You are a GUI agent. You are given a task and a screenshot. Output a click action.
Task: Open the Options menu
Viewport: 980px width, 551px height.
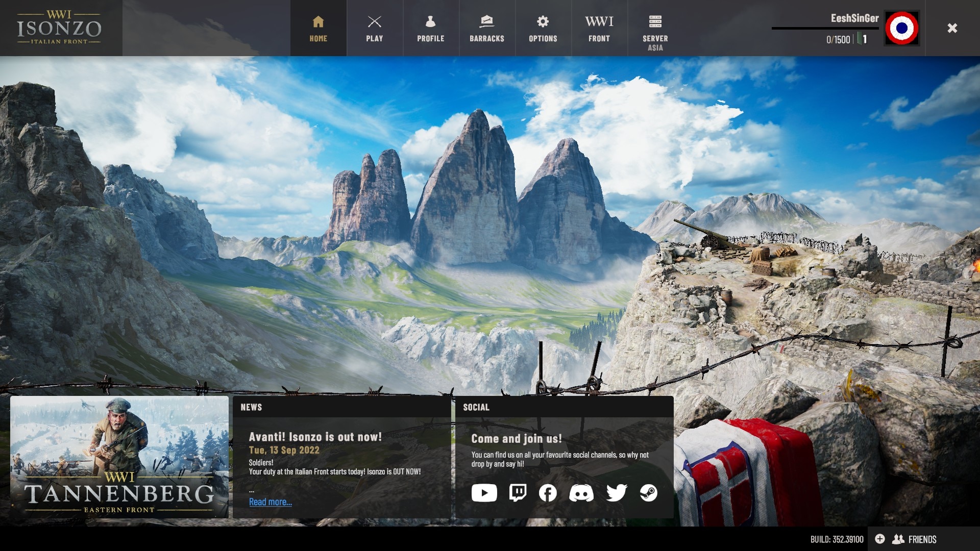click(543, 28)
